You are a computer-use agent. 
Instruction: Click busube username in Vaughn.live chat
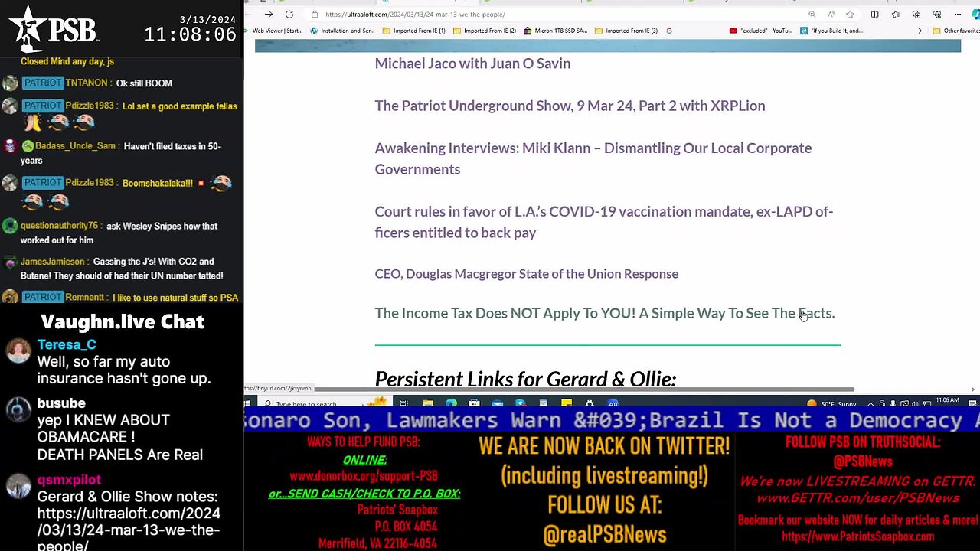(61, 403)
